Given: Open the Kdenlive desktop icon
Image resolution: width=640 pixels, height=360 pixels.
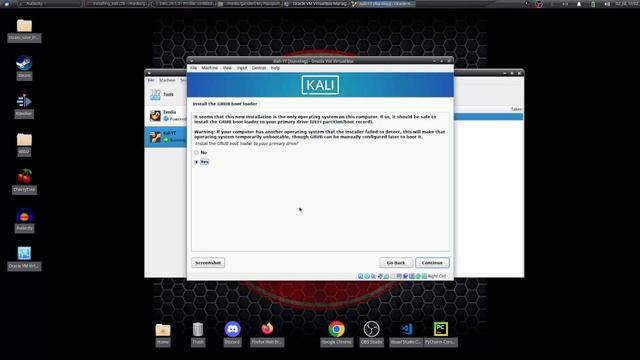Looking at the screenshot, I should [24, 106].
